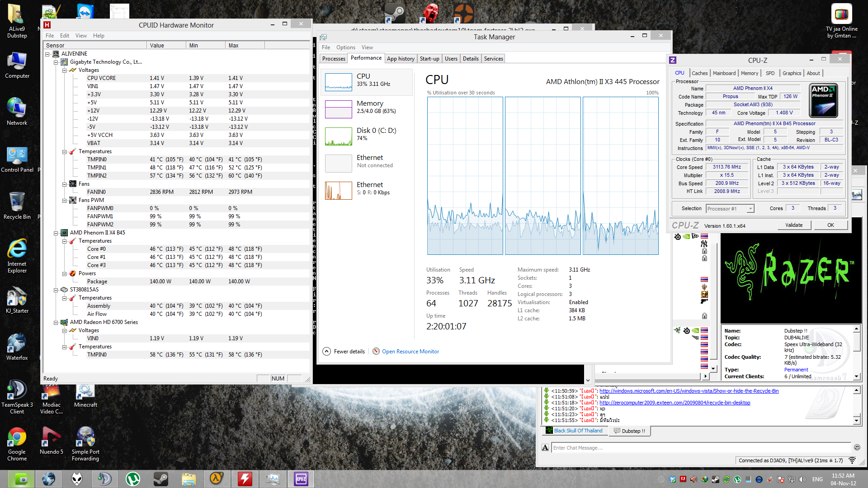868x488 pixels.
Task: Collapse the Voltages tree node under Gigabyte
Action: point(65,70)
